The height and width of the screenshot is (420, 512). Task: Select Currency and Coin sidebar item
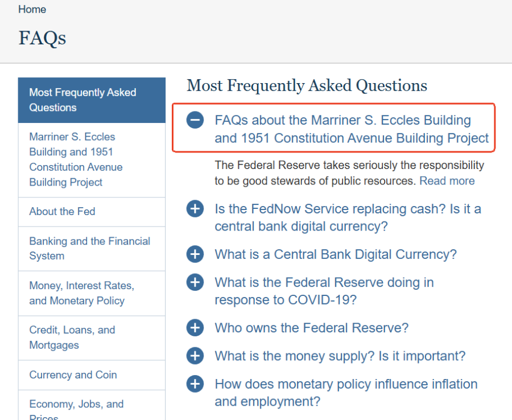[x=92, y=375]
